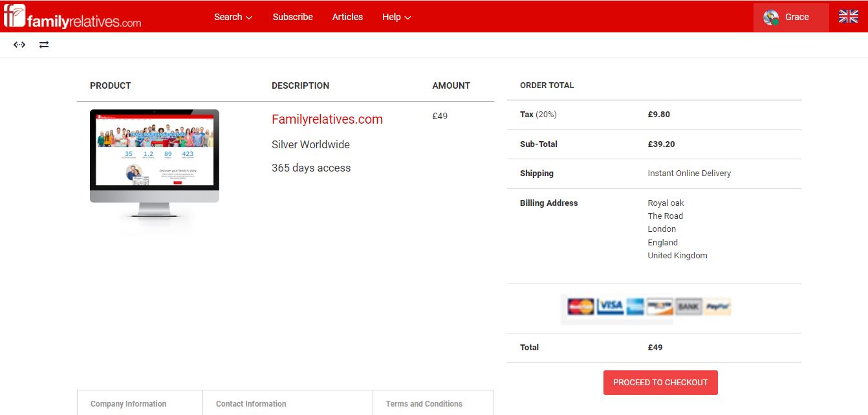868x415 pixels.
Task: Click the horizontal expand-width arrows icon
Action: point(19,45)
